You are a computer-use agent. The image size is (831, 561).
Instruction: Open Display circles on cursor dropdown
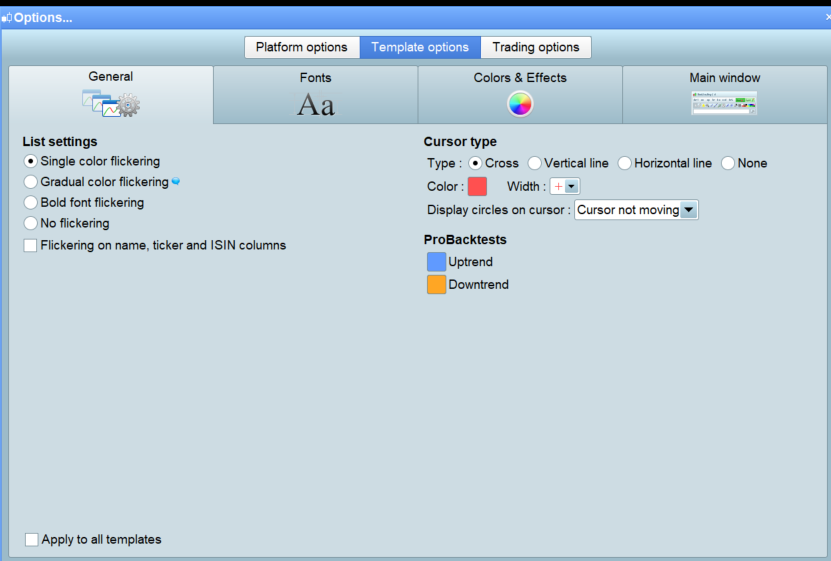636,210
